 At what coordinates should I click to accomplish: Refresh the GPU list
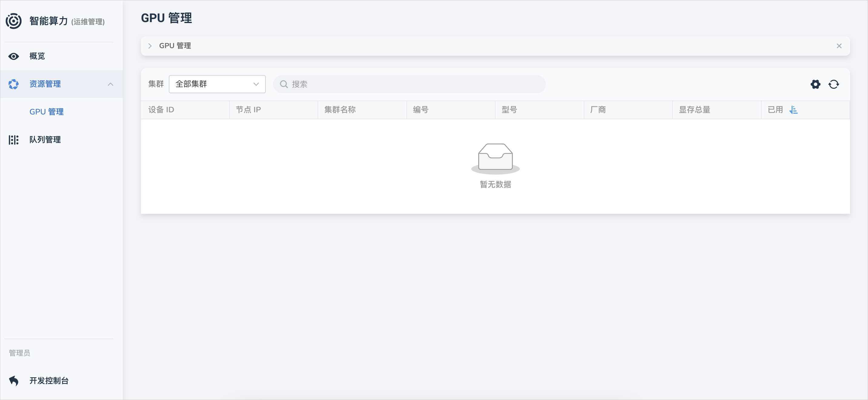pyautogui.click(x=834, y=84)
